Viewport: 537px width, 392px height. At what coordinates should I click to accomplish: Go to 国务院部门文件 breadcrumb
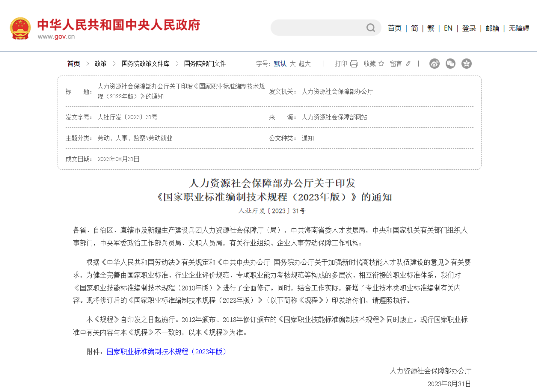click(205, 64)
